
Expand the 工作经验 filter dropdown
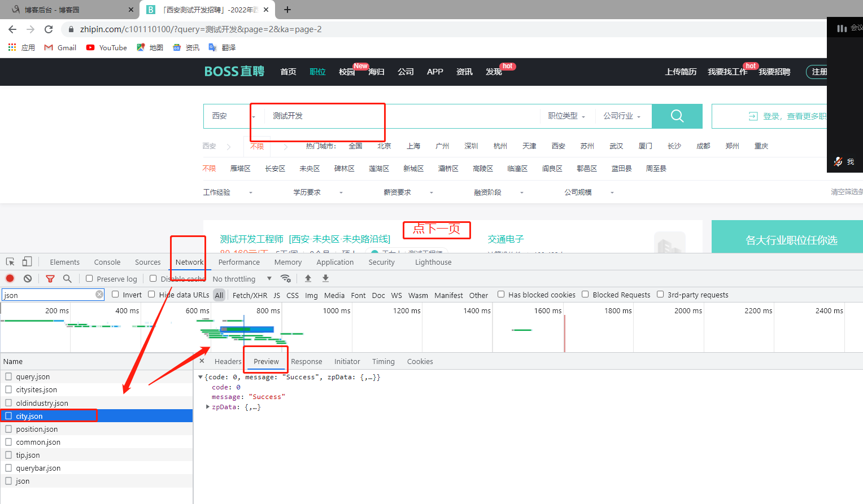click(228, 192)
